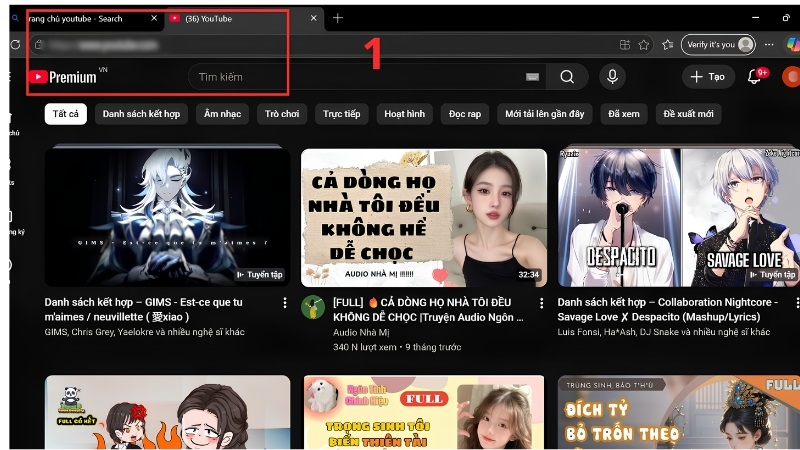Click '340 N lượt xem' view count

point(365,347)
